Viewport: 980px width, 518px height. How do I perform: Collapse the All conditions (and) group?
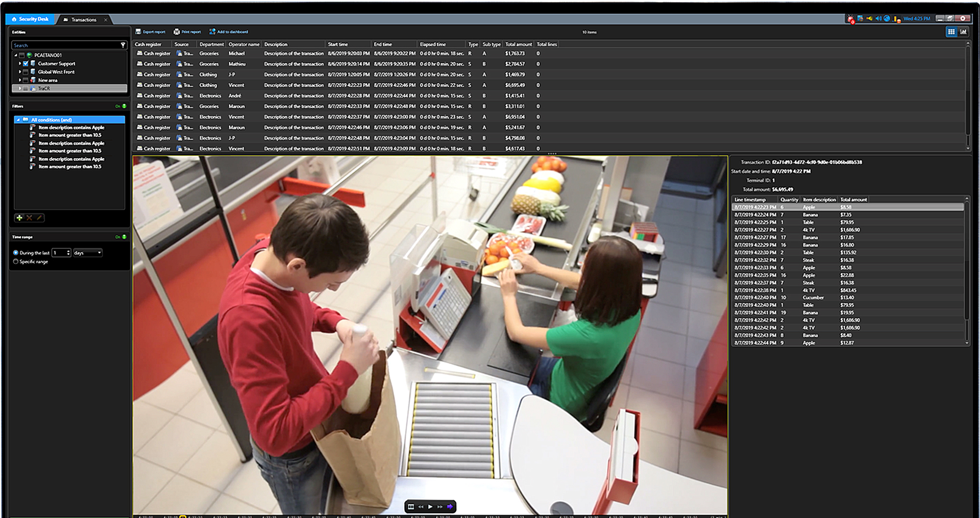pyautogui.click(x=18, y=119)
